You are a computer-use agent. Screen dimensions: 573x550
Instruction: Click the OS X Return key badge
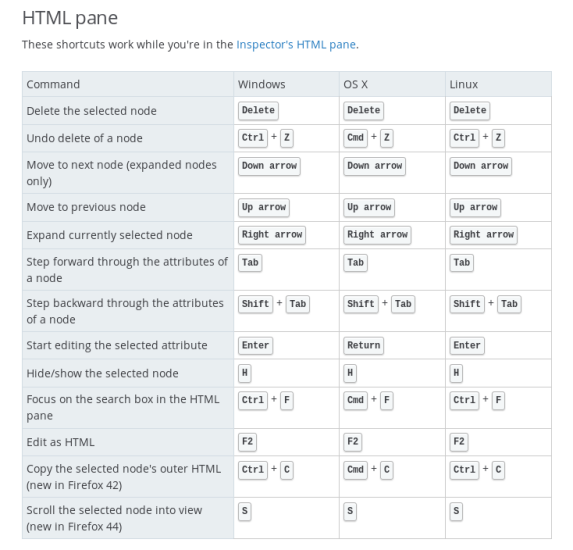[363, 346]
